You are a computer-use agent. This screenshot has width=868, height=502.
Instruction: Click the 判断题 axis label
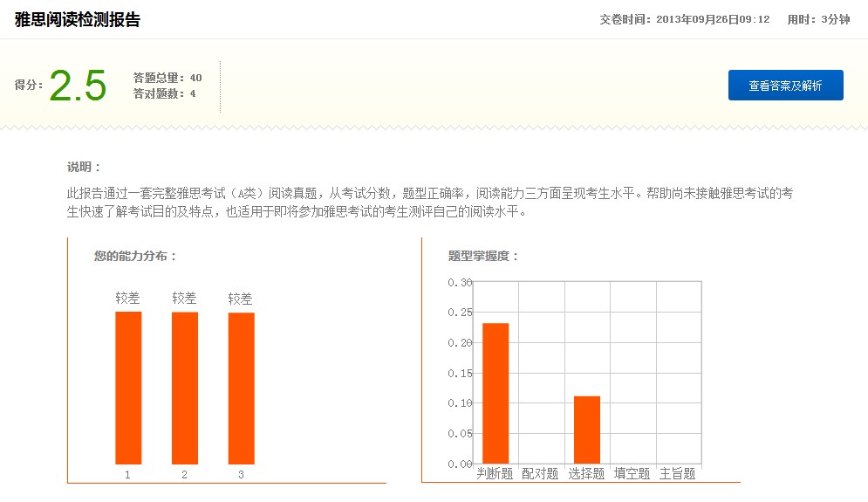(x=495, y=474)
